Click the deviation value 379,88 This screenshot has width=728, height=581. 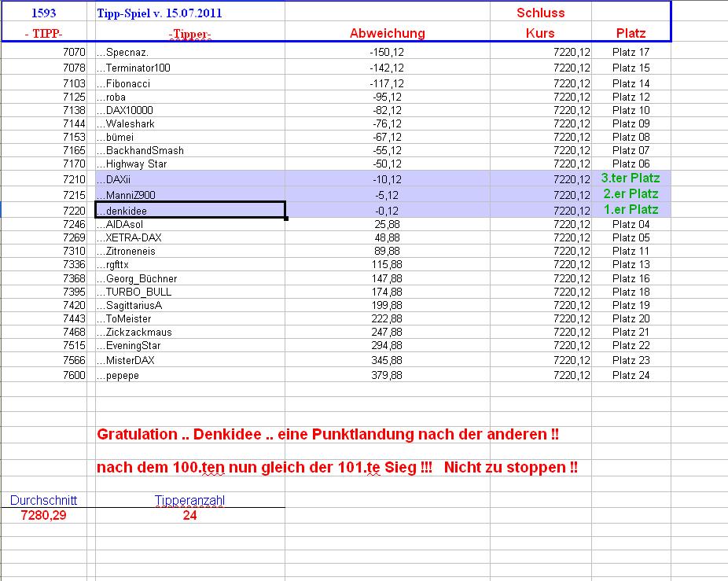(388, 375)
